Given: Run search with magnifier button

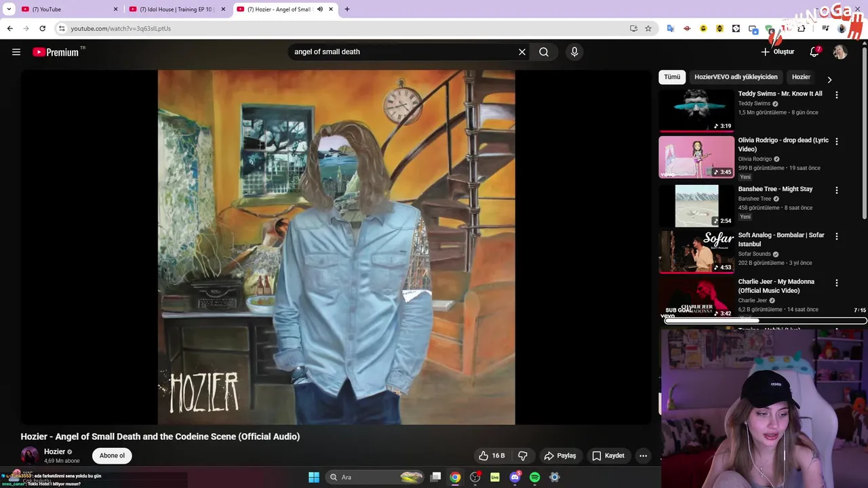Looking at the screenshot, I should [x=544, y=52].
